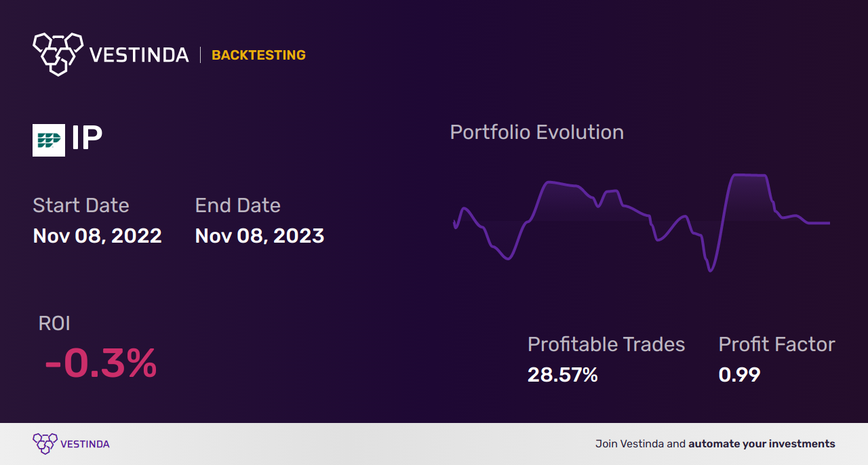The image size is (868, 465).
Task: Click the Profit Factor label
Action: click(x=776, y=344)
